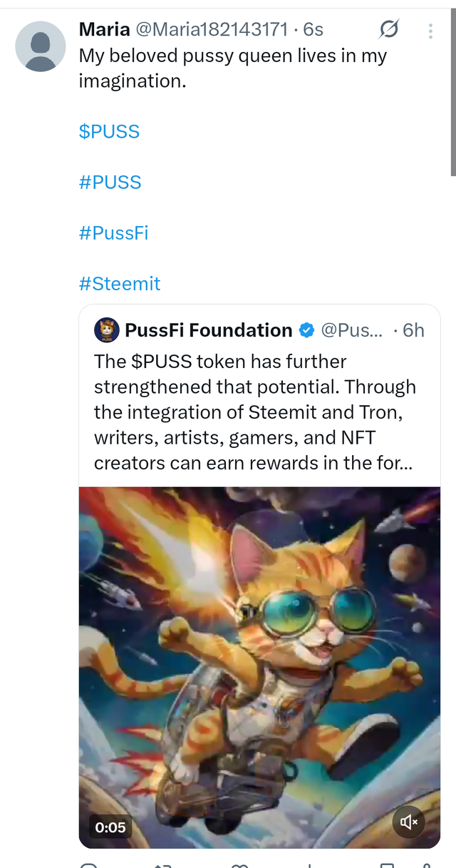Click the 0:05 video duration badge
456x868 pixels.
(x=110, y=827)
